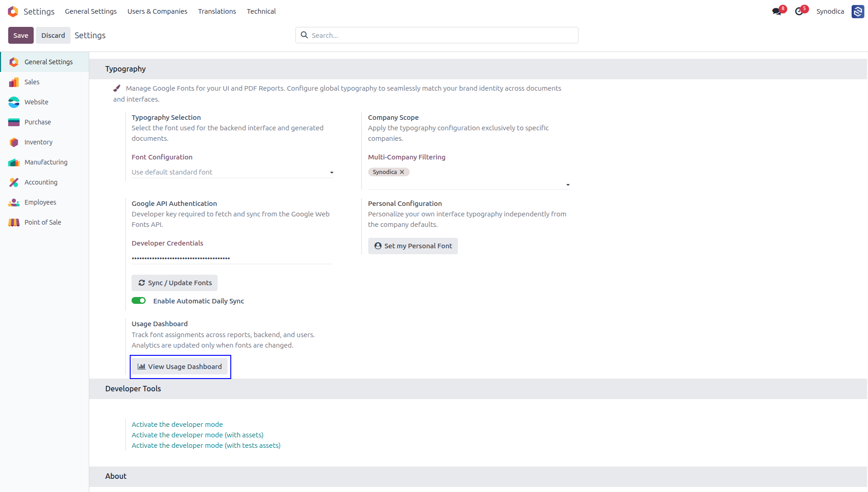Screen dimensions: 868x492
Task: Click Set my Personal Font button
Action: coord(413,246)
